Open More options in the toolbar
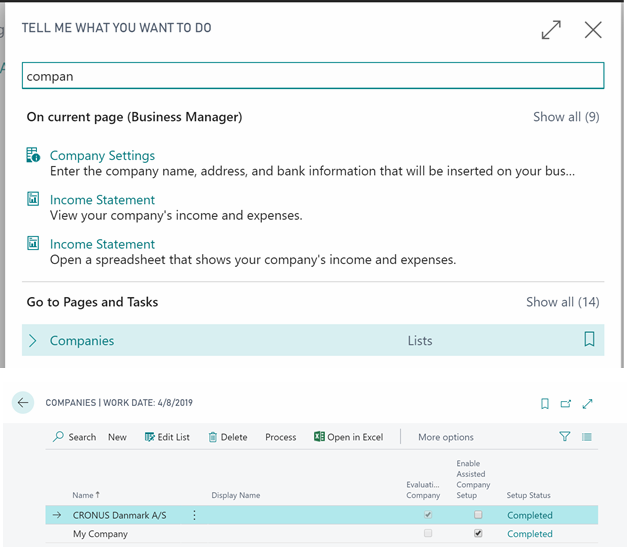Screen dimensions: 627x547 [445, 437]
